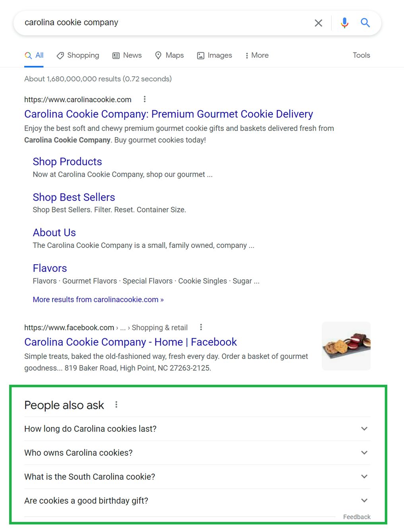The height and width of the screenshot is (532, 404).
Task: Click the Maps pin icon
Action: (158, 55)
